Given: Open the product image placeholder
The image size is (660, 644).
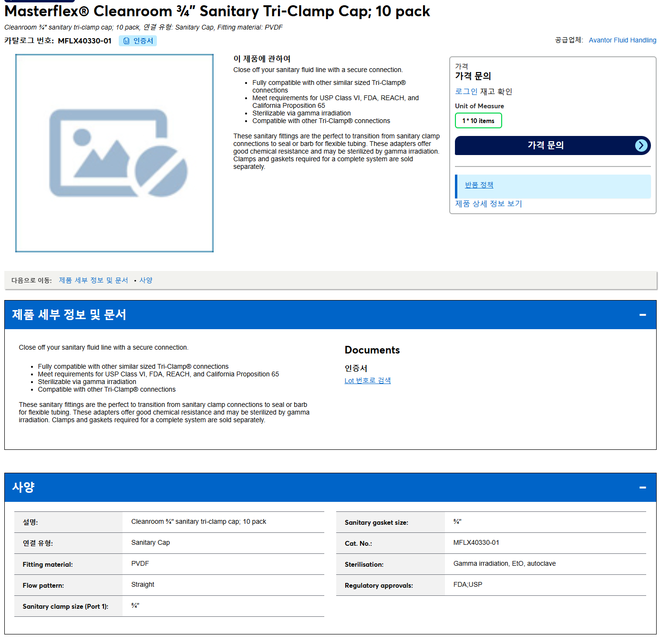Looking at the screenshot, I should tap(114, 153).
